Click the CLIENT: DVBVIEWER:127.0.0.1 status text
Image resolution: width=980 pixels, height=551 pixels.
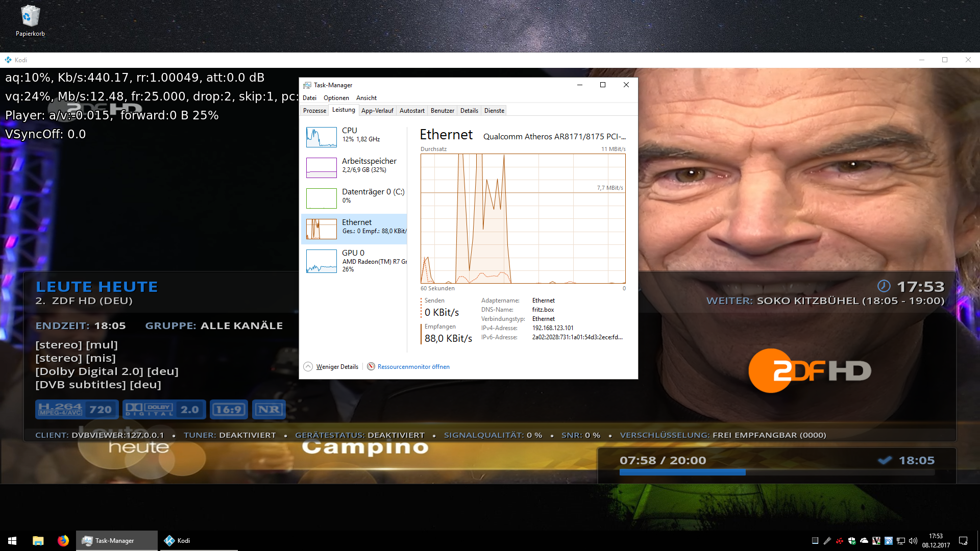pos(100,435)
